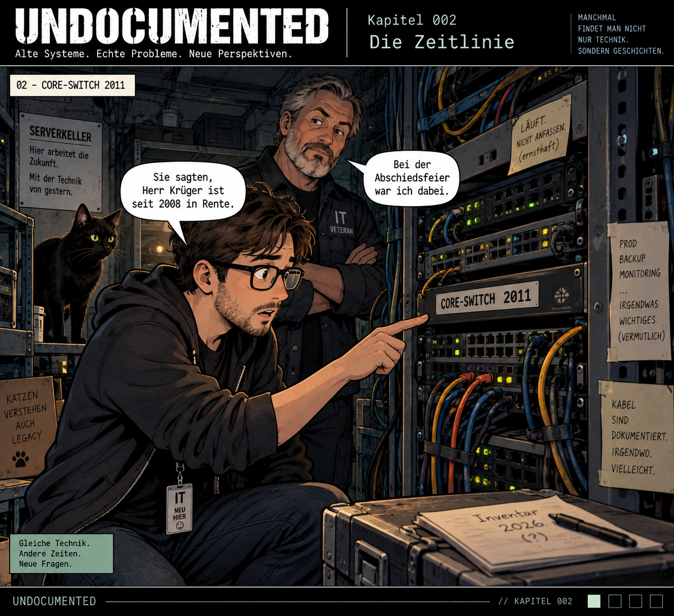Click the smiley face on the IT badge

coord(179,525)
